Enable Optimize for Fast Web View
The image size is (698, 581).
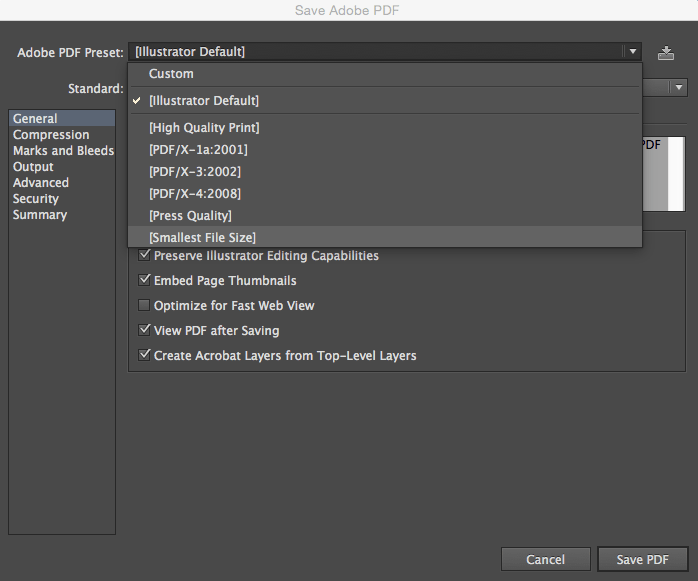pyautogui.click(x=144, y=305)
